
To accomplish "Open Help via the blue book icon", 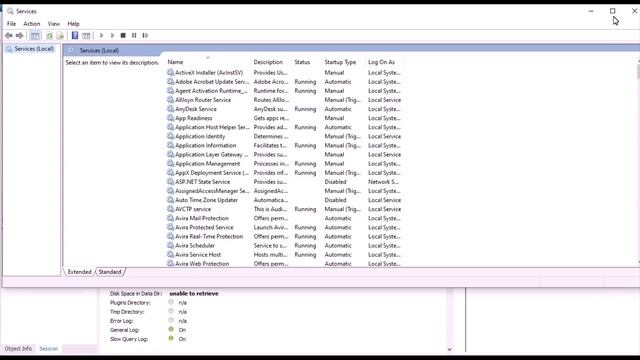I will tap(75, 36).
